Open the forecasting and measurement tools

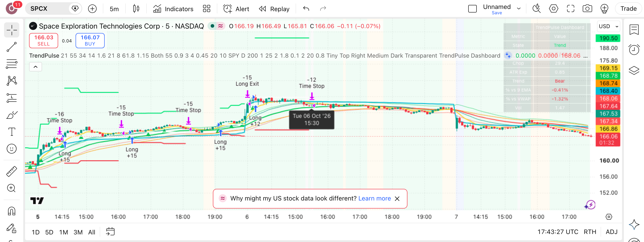[x=11, y=98]
